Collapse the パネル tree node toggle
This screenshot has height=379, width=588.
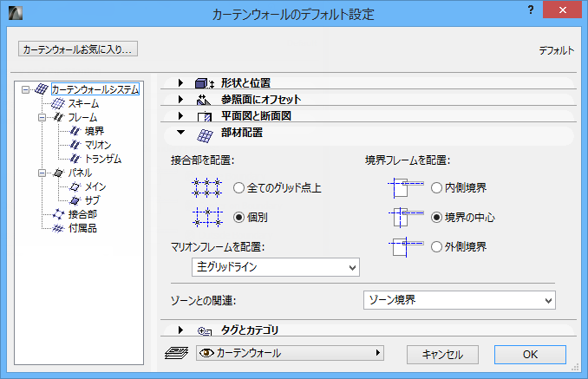(x=42, y=173)
